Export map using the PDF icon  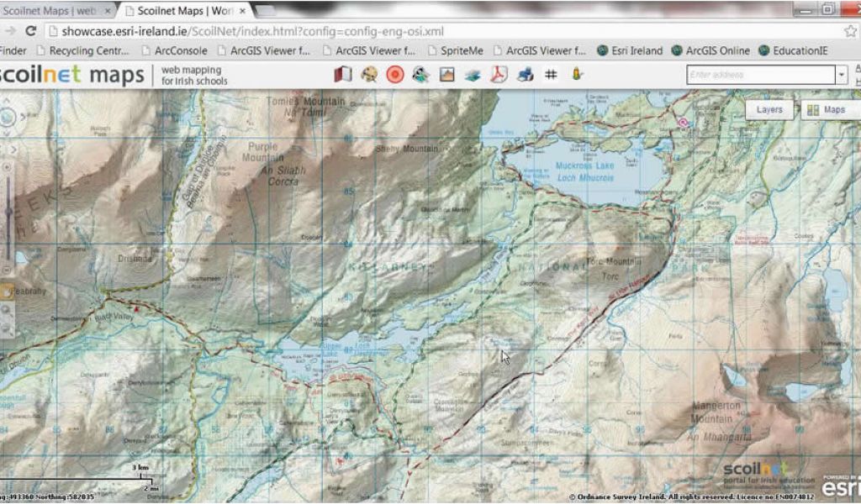(x=499, y=74)
